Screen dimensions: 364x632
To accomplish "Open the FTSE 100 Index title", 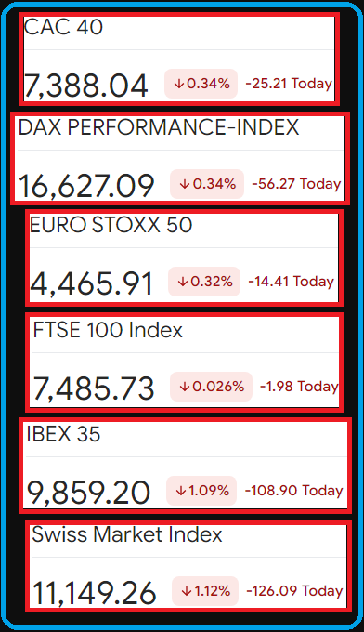I will tap(108, 331).
